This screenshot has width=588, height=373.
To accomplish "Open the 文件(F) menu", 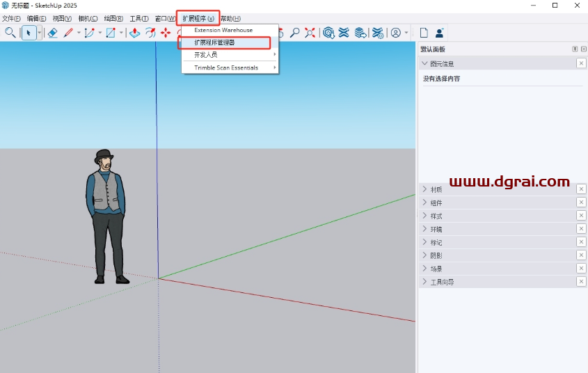I will 11,18.
